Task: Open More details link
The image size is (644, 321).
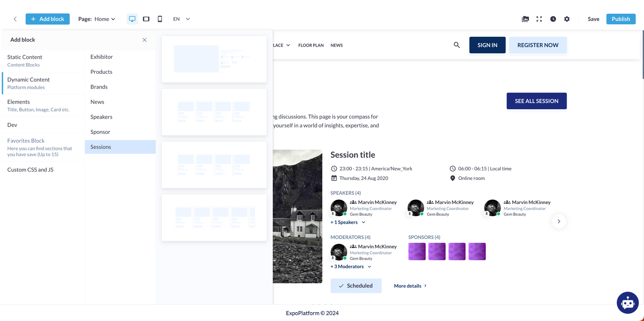Action: pyautogui.click(x=410, y=286)
